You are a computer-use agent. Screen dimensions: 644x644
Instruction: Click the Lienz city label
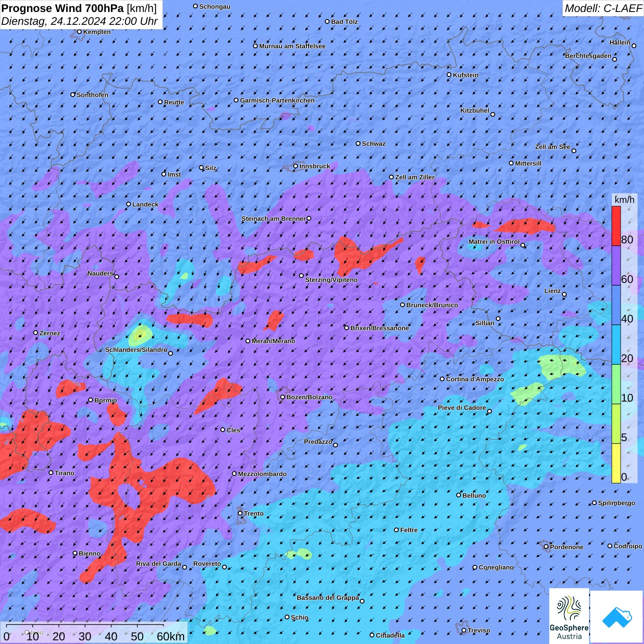click(552, 291)
